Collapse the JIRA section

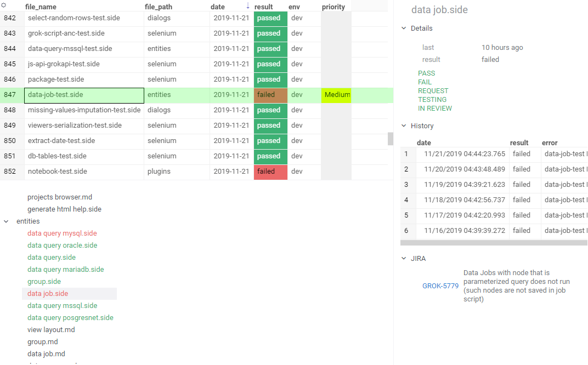[405, 258]
